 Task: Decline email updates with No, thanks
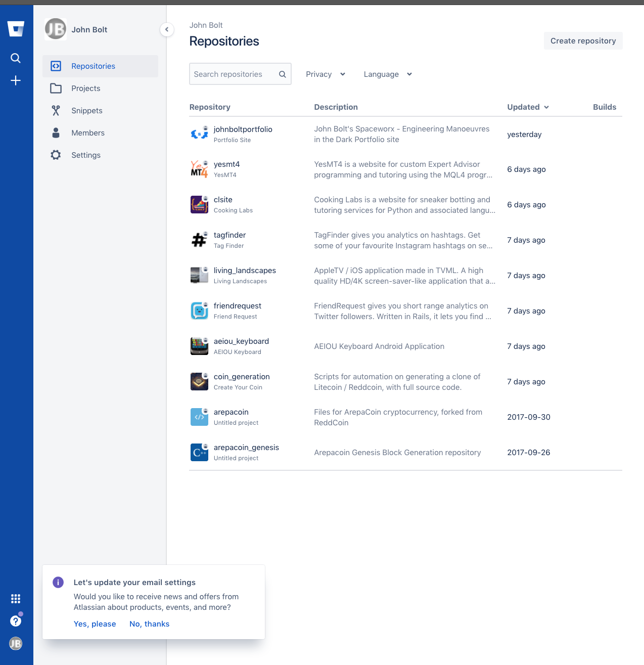(149, 624)
